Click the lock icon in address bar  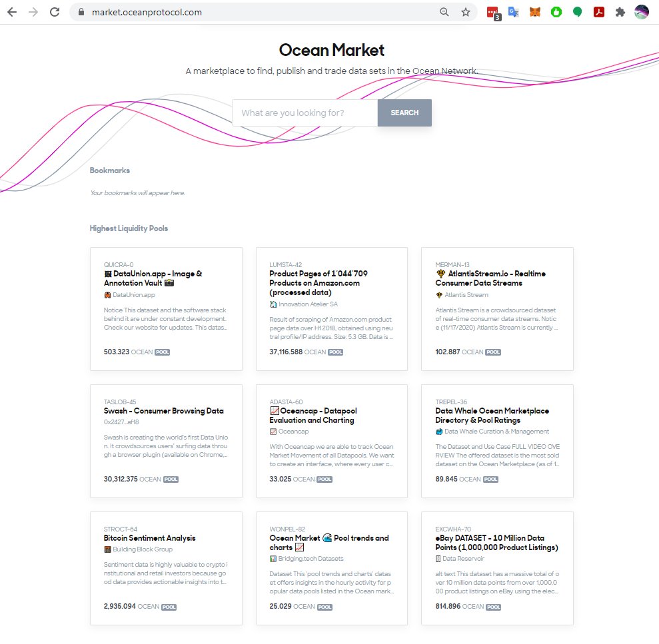click(81, 12)
